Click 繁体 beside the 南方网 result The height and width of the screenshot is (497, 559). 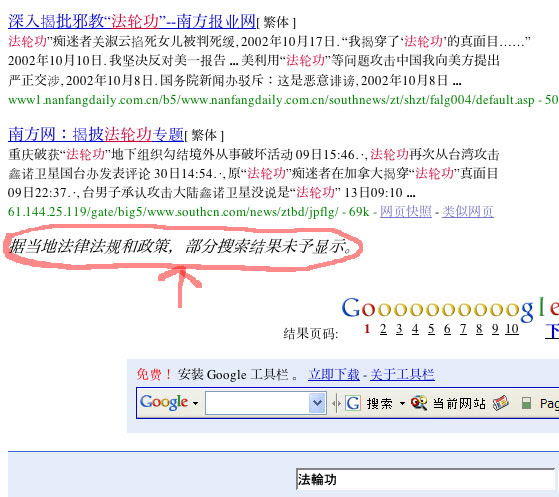pos(204,135)
